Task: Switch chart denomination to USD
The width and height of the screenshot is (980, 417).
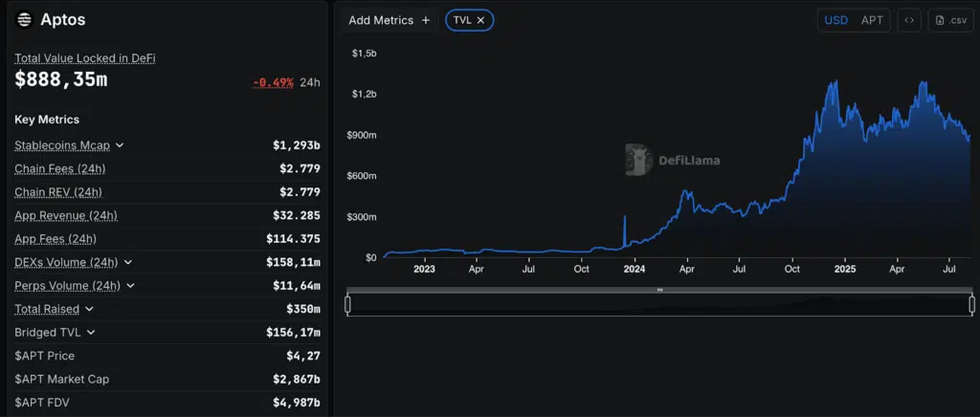Action: 835,20
